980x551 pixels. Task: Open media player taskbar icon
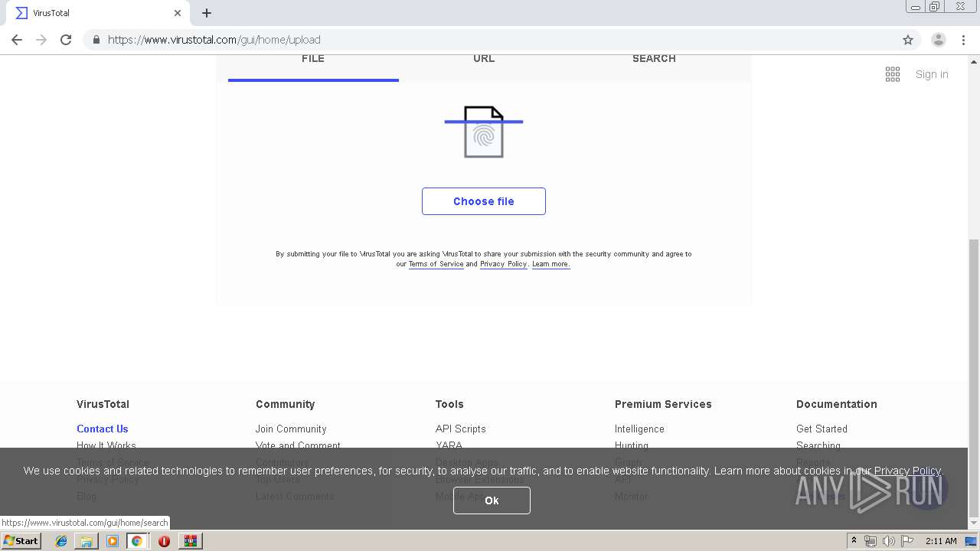point(113,541)
